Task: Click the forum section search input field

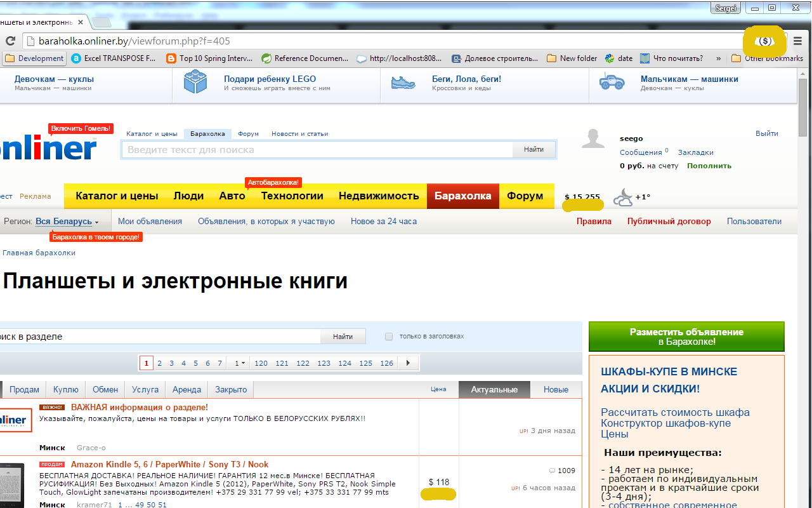Action: tap(159, 336)
